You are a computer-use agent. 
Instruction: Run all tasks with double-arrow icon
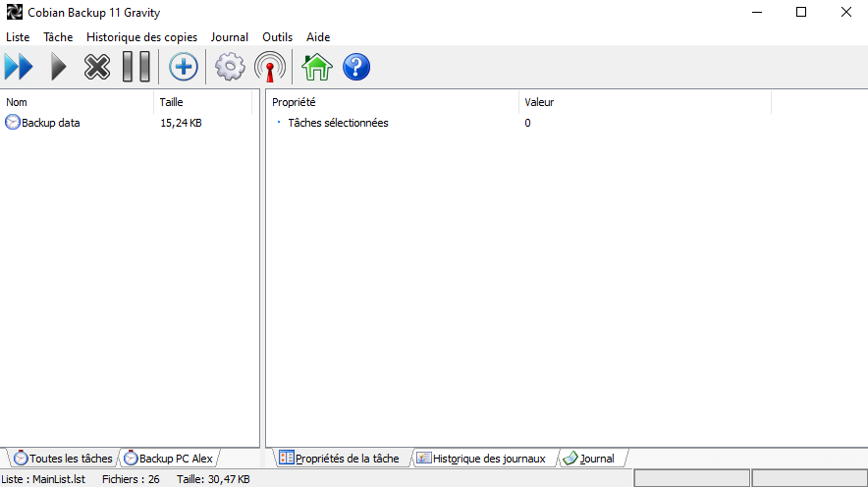pyautogui.click(x=19, y=67)
